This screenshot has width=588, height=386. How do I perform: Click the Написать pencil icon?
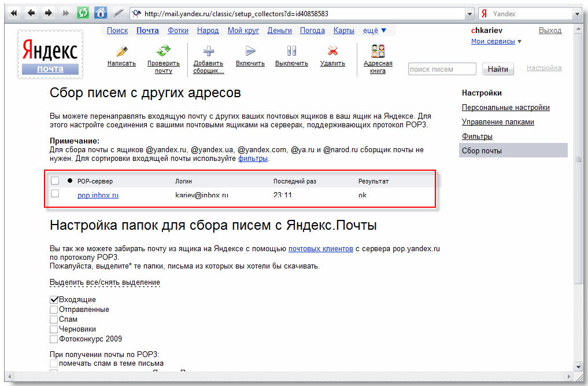coord(121,51)
